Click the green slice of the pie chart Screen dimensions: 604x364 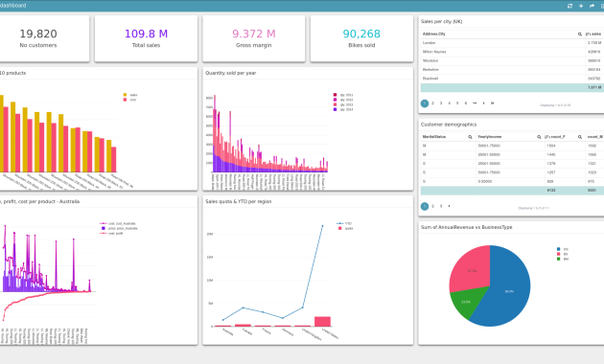tap(466, 302)
